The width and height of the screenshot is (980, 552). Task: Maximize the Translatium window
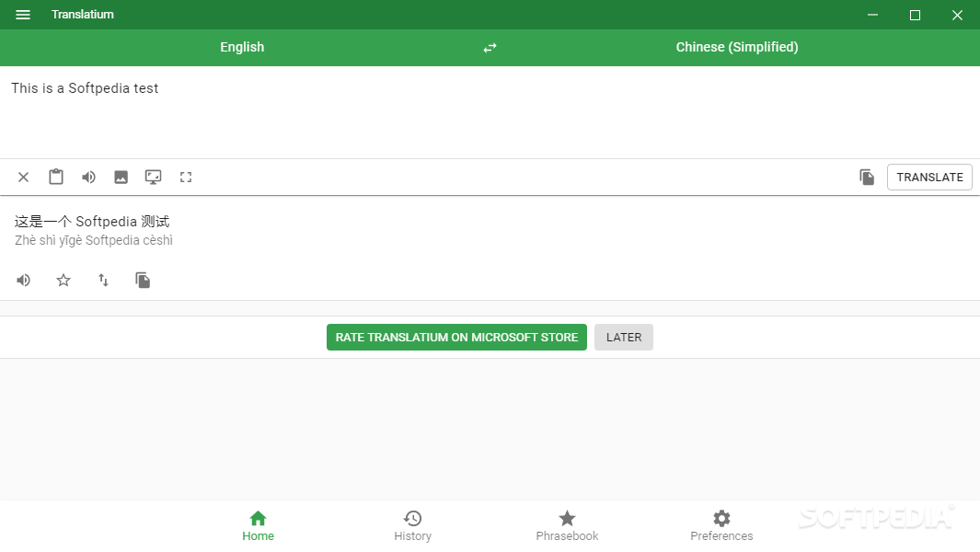(x=915, y=15)
